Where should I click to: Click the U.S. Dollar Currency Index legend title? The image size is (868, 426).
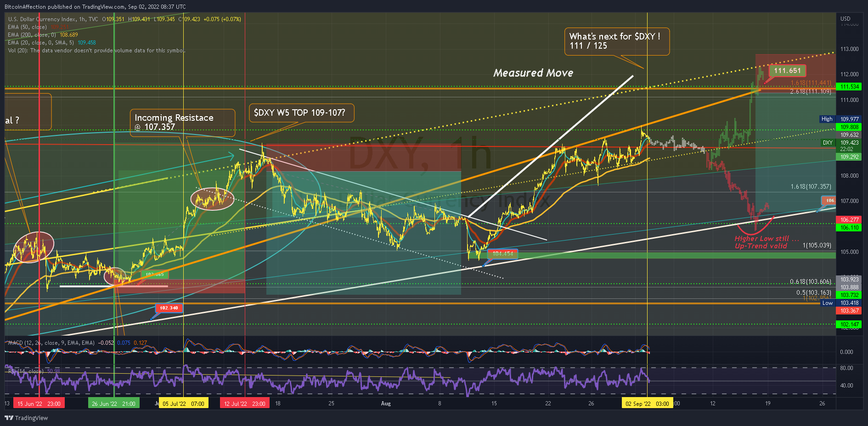coord(53,19)
